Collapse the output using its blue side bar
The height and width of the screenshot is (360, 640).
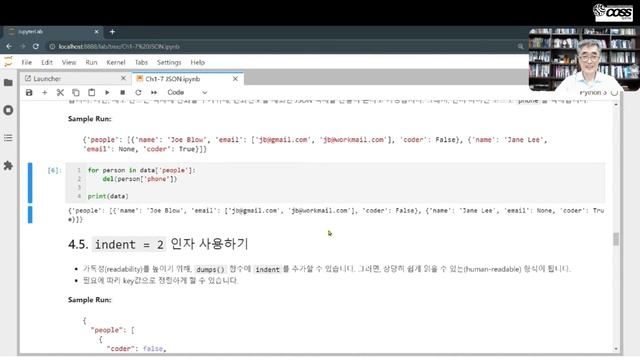click(x=30, y=215)
